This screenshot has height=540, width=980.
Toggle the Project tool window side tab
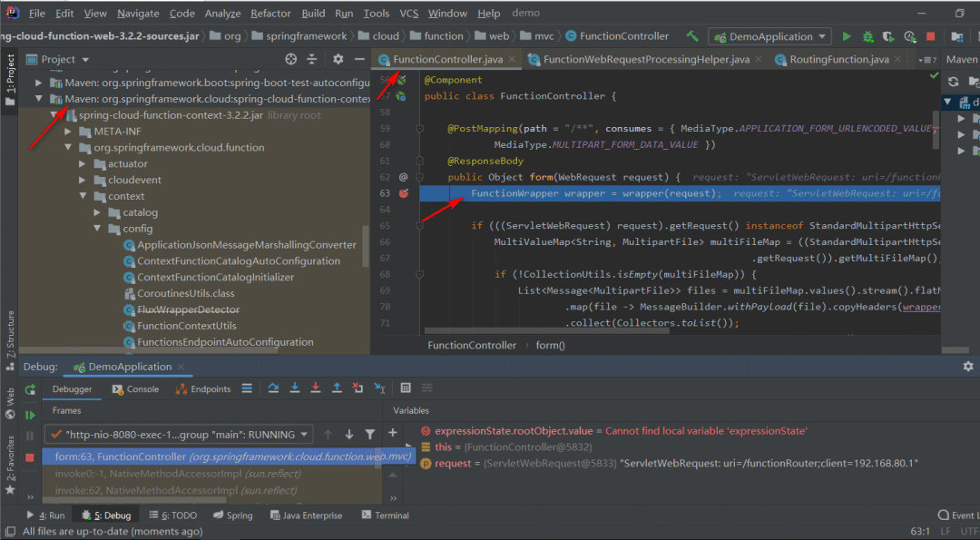[10, 80]
